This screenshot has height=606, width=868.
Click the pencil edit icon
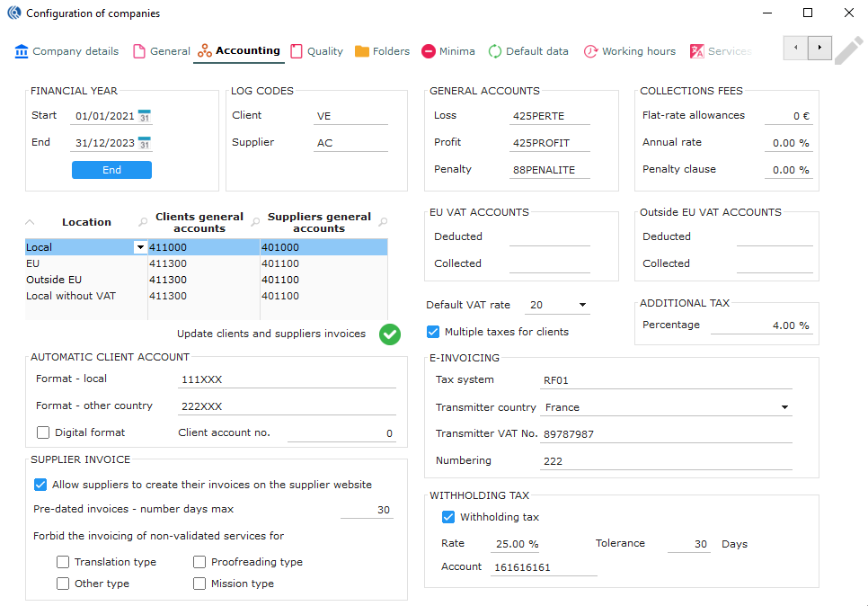[848, 50]
